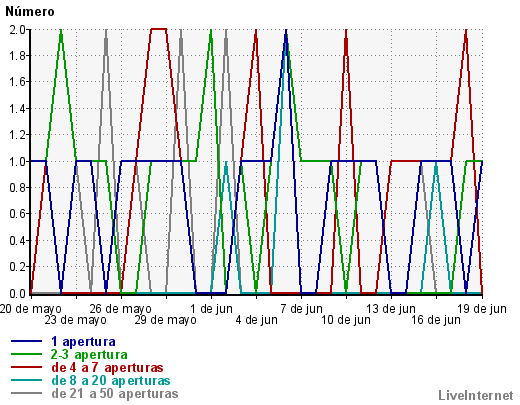The image size is (520, 405).
Task: Click the '1.4' y-axis value
Action: tap(17, 109)
